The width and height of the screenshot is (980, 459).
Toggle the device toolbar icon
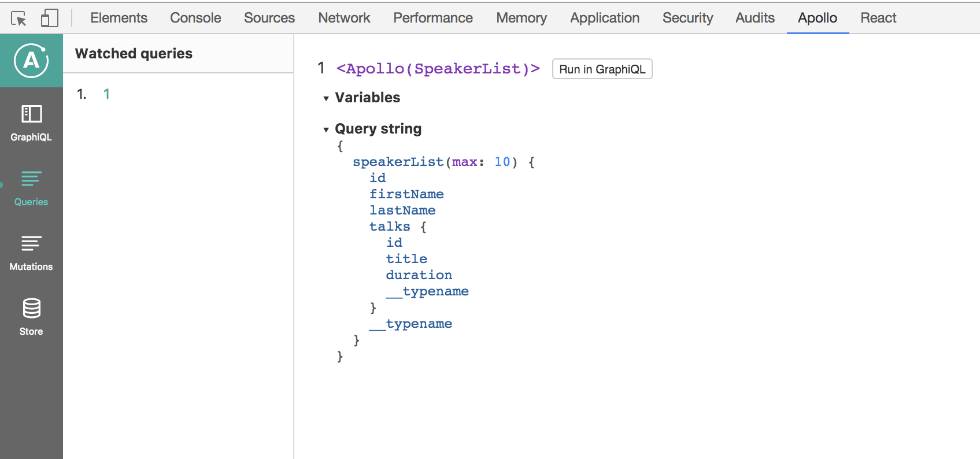click(x=49, y=18)
